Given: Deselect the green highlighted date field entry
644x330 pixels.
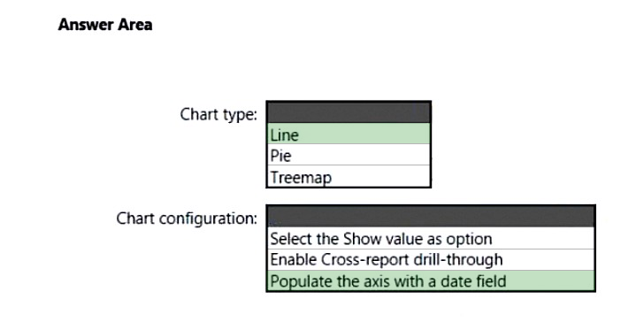Looking at the screenshot, I should click(x=431, y=281).
